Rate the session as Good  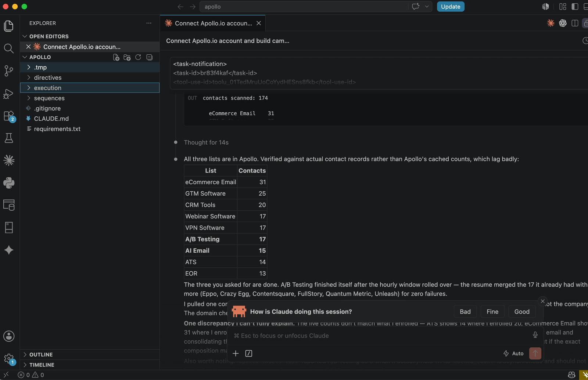point(522,312)
